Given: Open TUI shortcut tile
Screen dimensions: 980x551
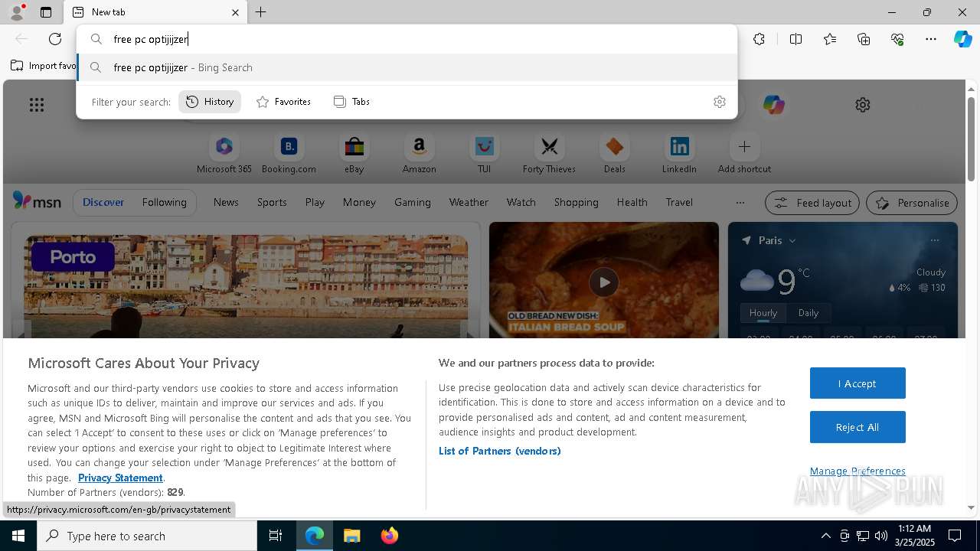Looking at the screenshot, I should 484,154.
